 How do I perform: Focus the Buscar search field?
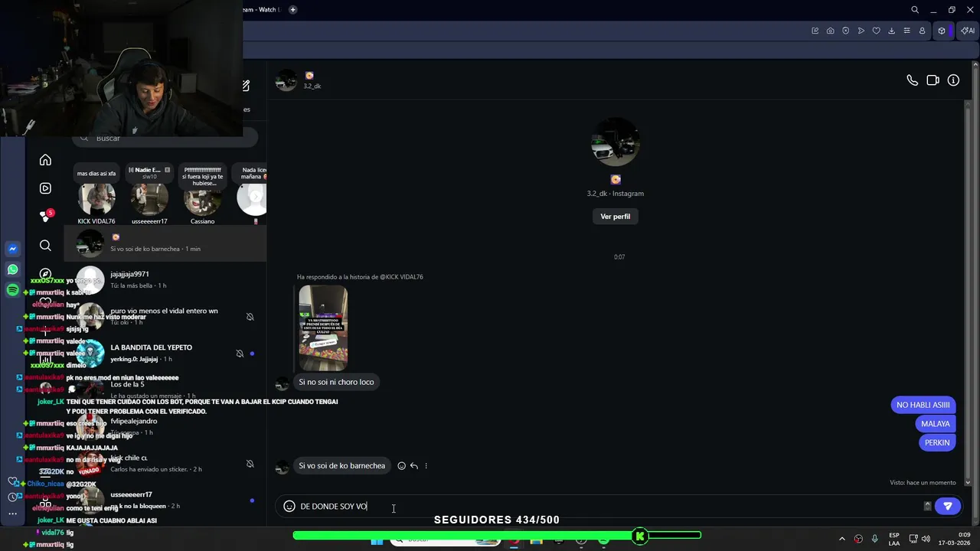point(165,138)
